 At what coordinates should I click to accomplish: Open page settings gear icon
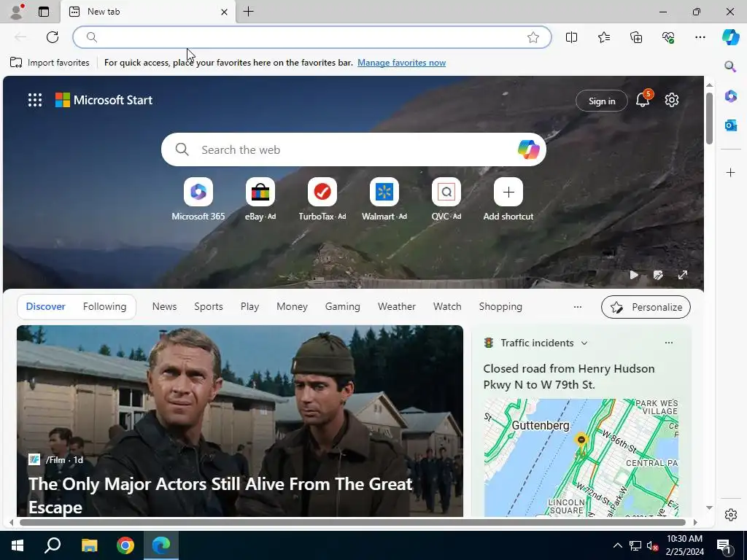coord(672,100)
